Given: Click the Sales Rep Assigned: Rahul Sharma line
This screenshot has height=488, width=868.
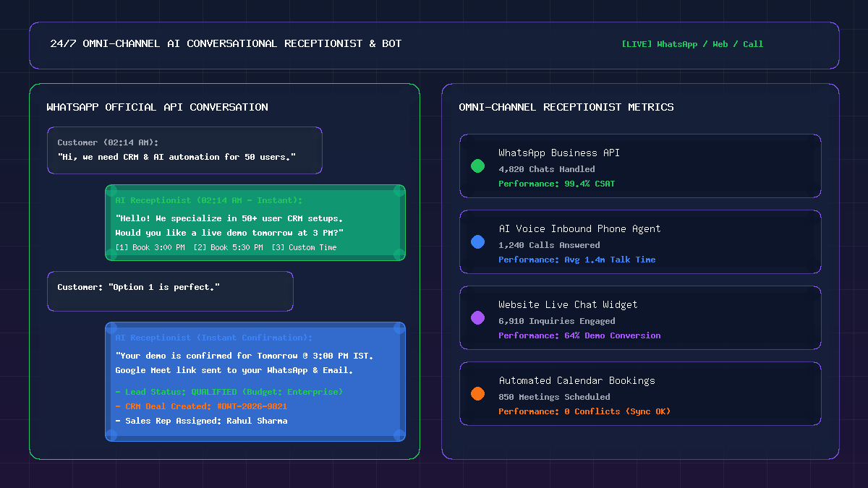Looking at the screenshot, I should click(x=201, y=421).
